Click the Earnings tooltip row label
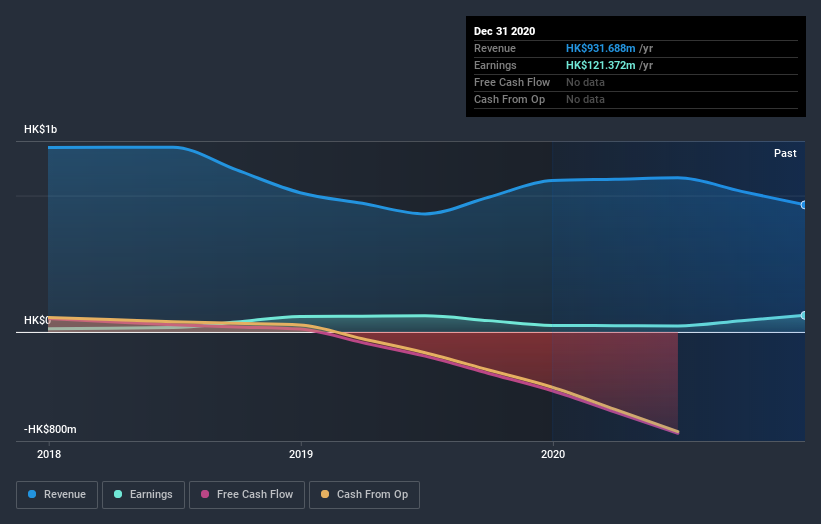The height and width of the screenshot is (524, 821). click(495, 65)
